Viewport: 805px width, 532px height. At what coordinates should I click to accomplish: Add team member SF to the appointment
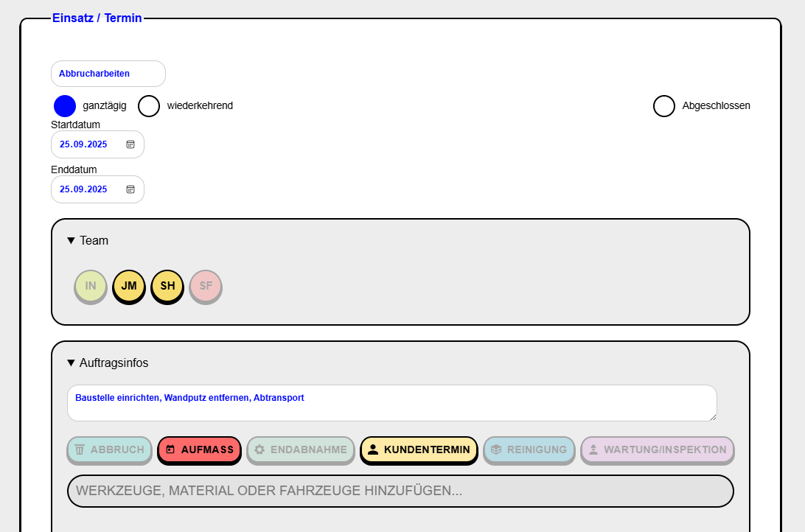tap(206, 286)
